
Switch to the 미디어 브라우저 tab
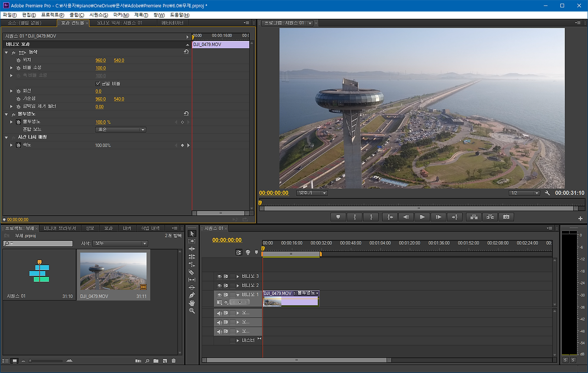click(x=59, y=229)
